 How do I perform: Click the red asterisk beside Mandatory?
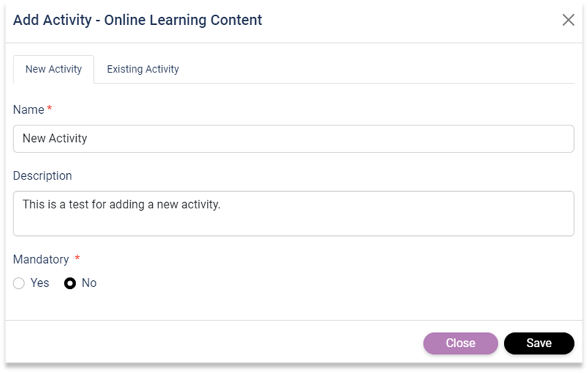(77, 258)
